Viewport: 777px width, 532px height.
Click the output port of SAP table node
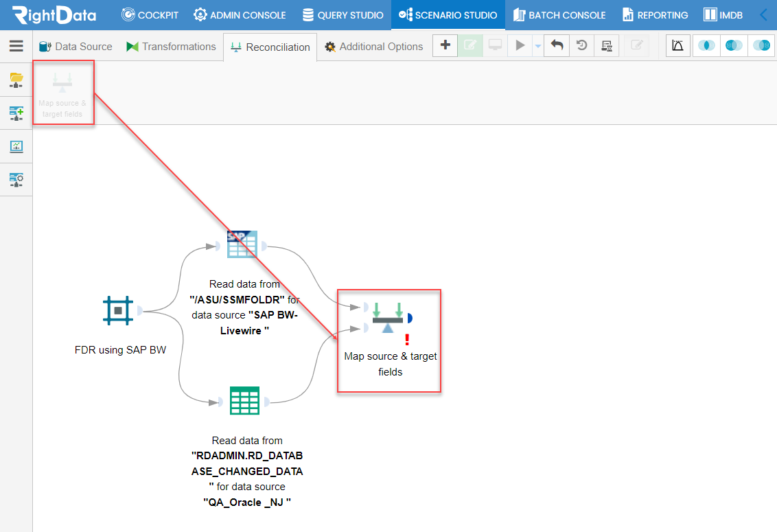(x=264, y=246)
